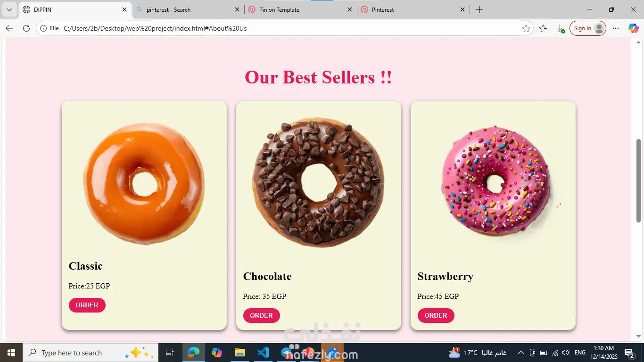Add this page to favorites star icon
The height and width of the screenshot is (362, 644).
coord(526,28)
